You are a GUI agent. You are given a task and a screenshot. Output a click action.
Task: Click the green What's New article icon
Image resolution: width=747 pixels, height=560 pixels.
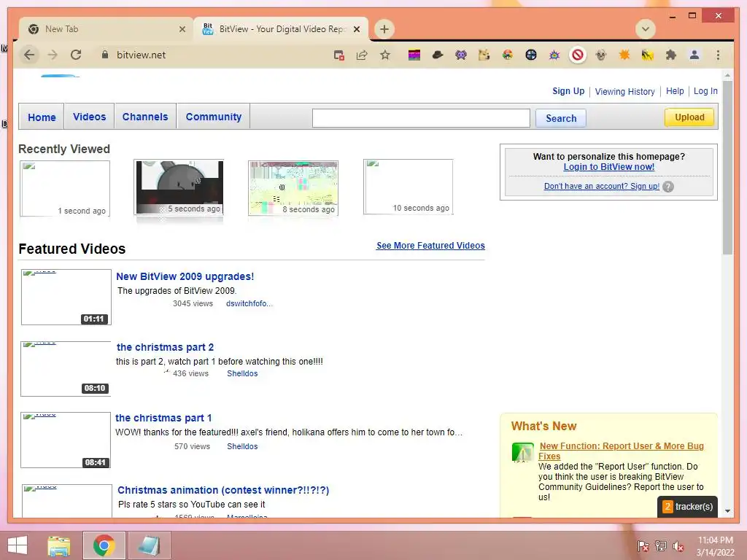point(522,452)
